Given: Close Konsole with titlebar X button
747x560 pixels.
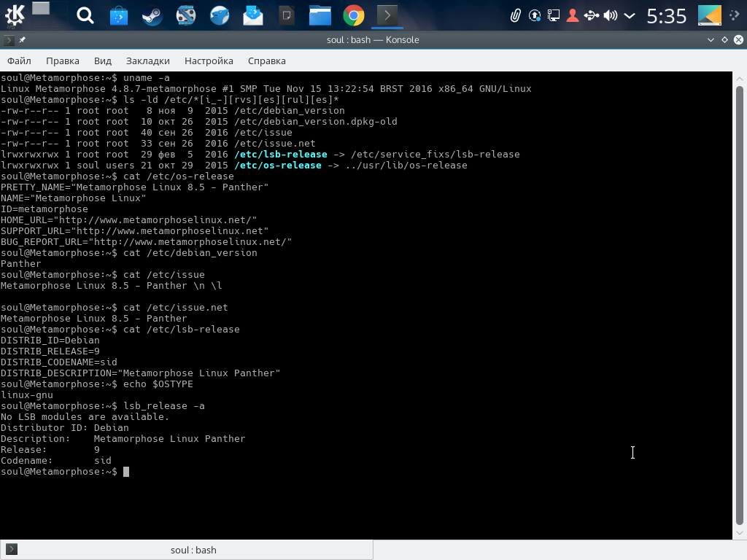Looking at the screenshot, I should click(738, 40).
